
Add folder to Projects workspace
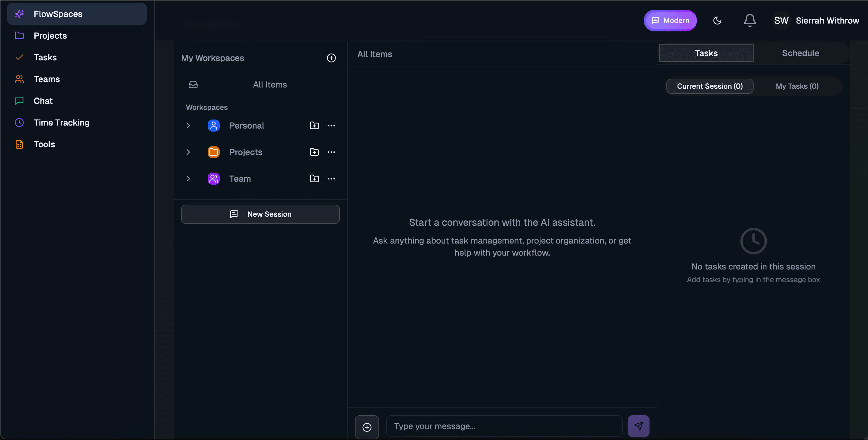(314, 152)
